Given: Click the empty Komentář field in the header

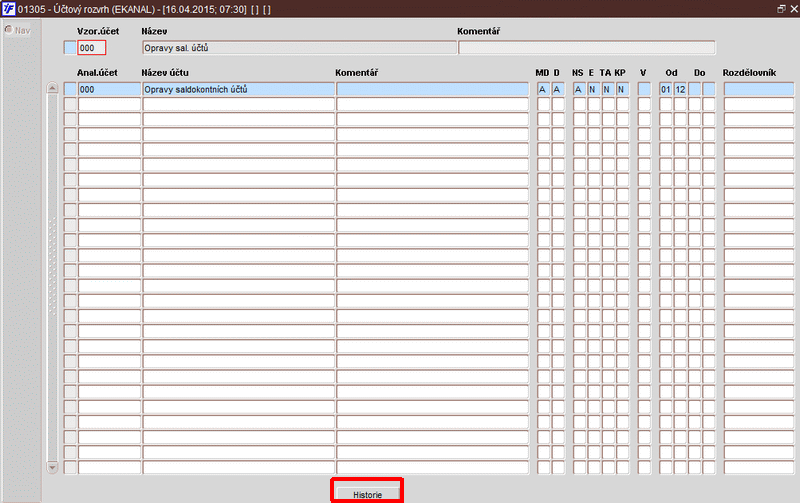Looking at the screenshot, I should coord(587,48).
